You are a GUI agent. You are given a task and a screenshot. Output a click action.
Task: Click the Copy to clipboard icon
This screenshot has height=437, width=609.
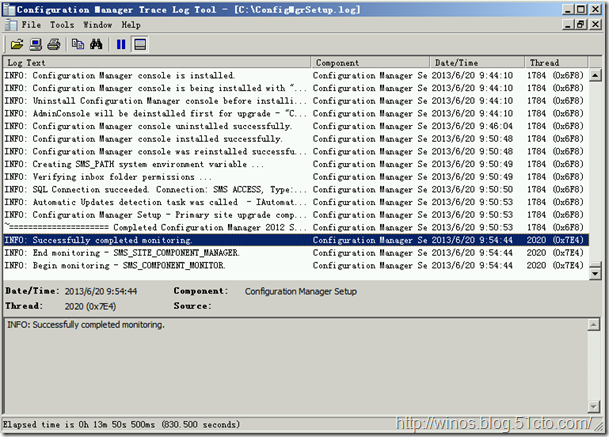pos(78,44)
